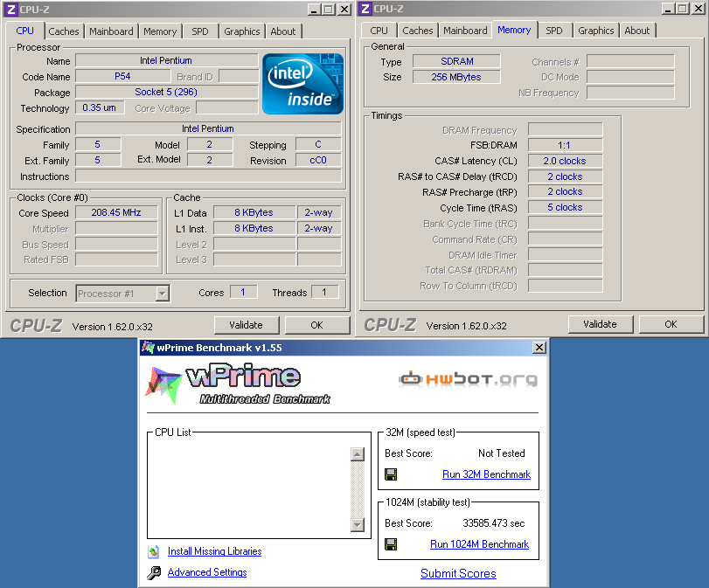Viewport: 709px width, 588px height.
Task: Minimize the right CPU-Z window
Action: click(x=668, y=9)
